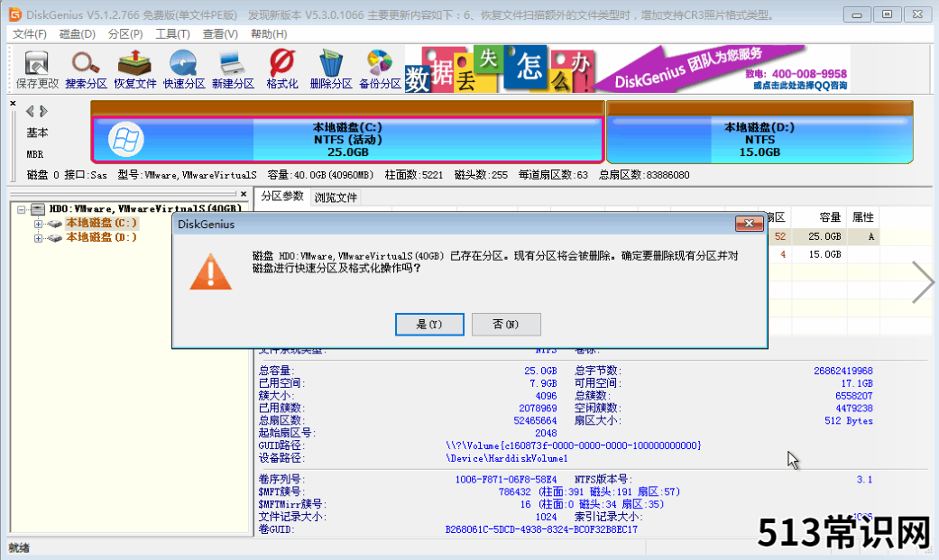Select the 格式化 format tool icon
939x560 pixels.
[x=282, y=70]
